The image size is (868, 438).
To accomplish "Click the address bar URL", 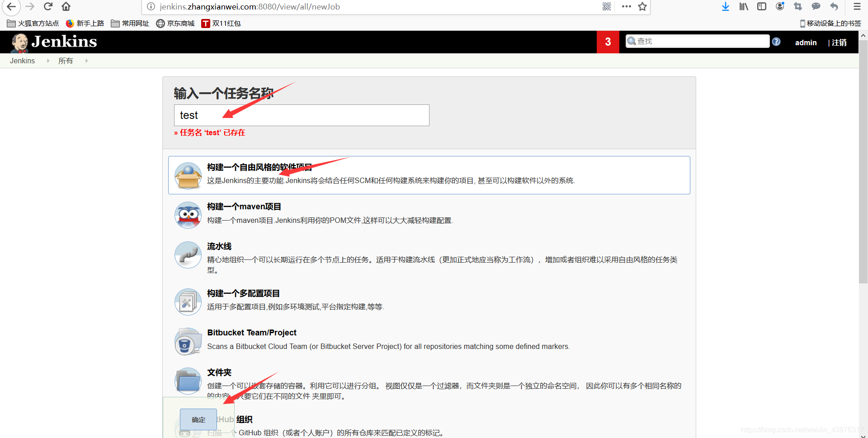I will [x=250, y=6].
